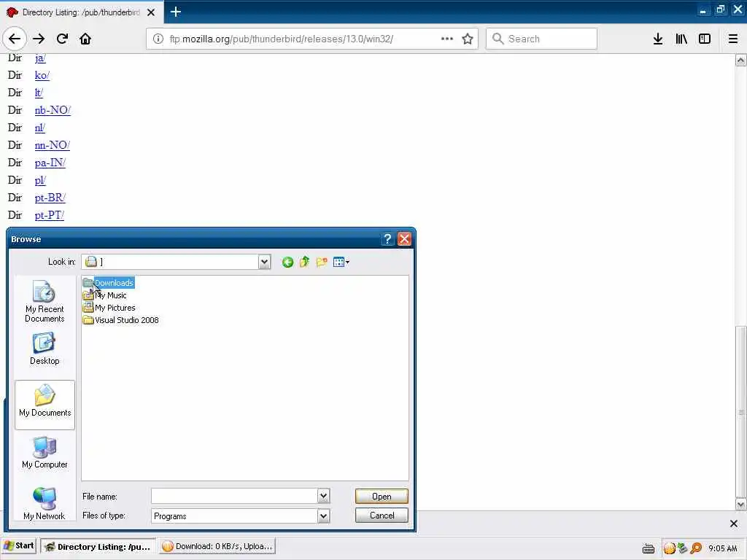Go to last folder visited icon
747x560 pixels.
[287, 262]
